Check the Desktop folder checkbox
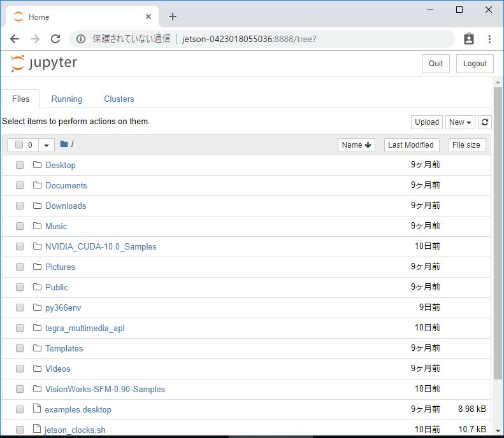The image size is (504, 438). tap(20, 165)
